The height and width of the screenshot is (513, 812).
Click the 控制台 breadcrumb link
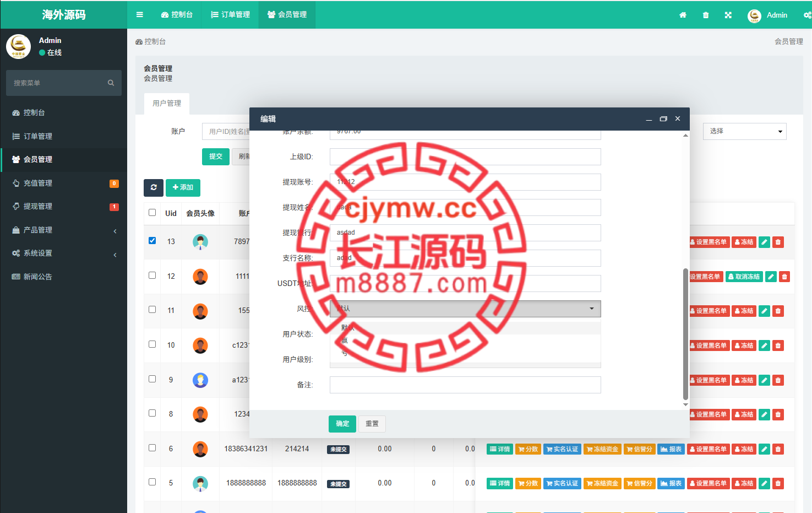tap(151, 41)
